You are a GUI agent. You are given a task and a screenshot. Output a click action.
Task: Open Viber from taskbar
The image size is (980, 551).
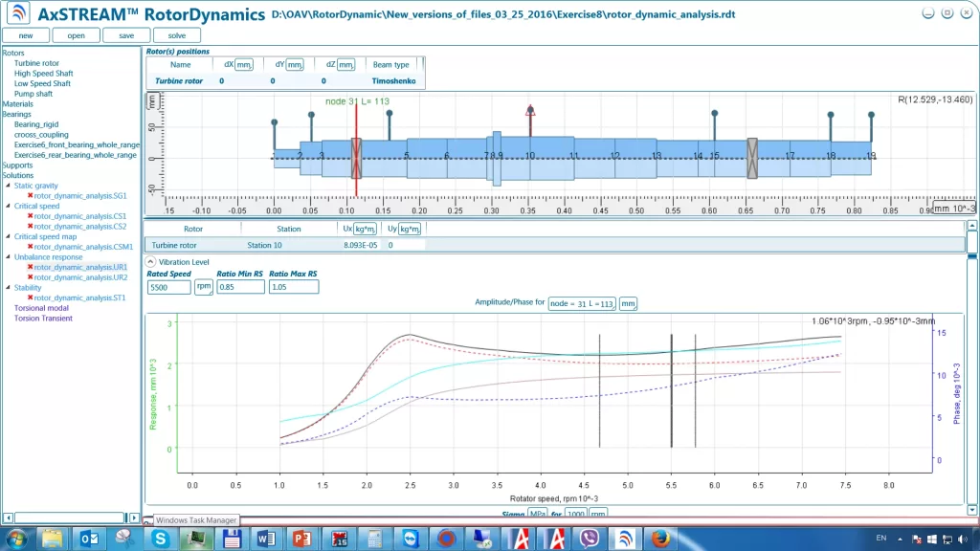point(589,539)
